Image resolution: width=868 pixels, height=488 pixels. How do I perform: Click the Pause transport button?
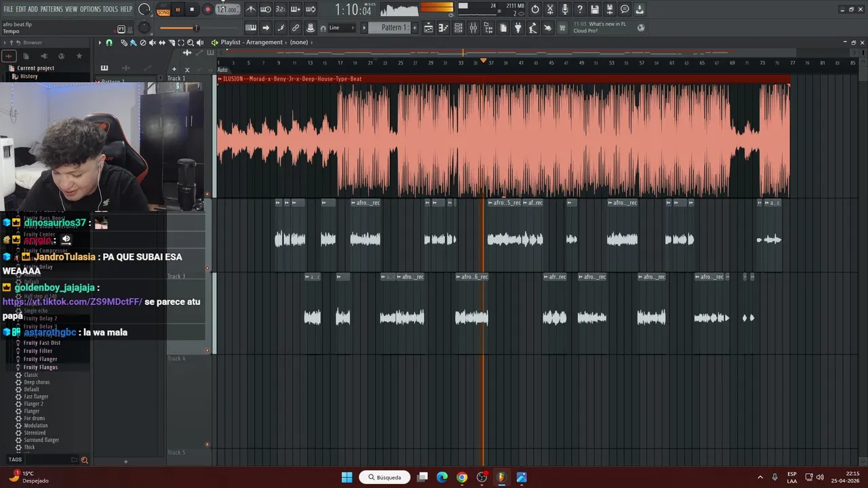pos(178,9)
